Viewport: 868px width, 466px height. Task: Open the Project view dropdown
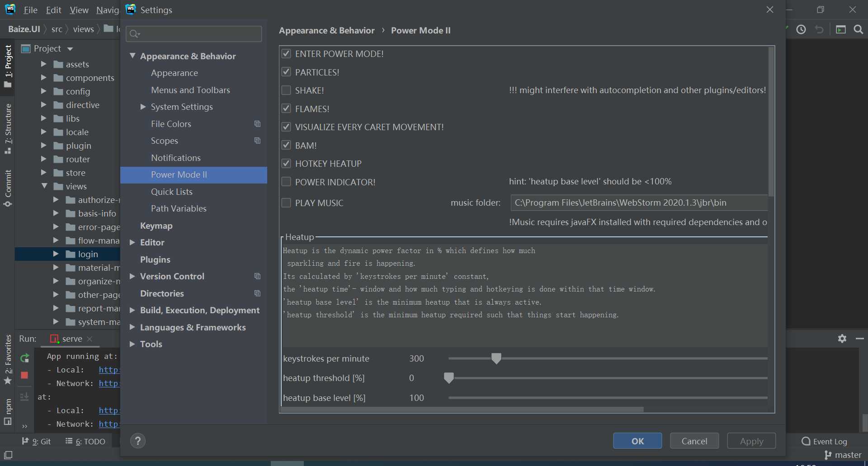pos(70,49)
